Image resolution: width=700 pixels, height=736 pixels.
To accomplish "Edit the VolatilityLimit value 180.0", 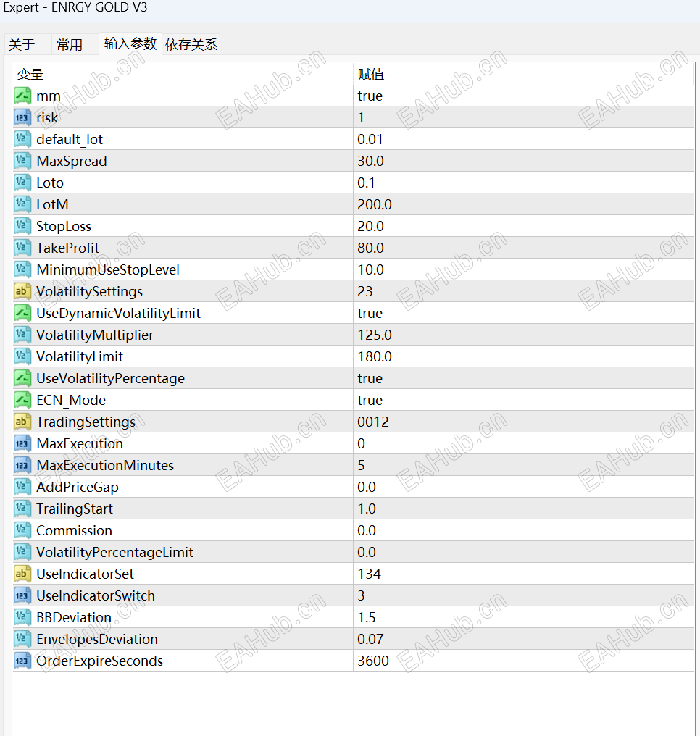I will [375, 356].
